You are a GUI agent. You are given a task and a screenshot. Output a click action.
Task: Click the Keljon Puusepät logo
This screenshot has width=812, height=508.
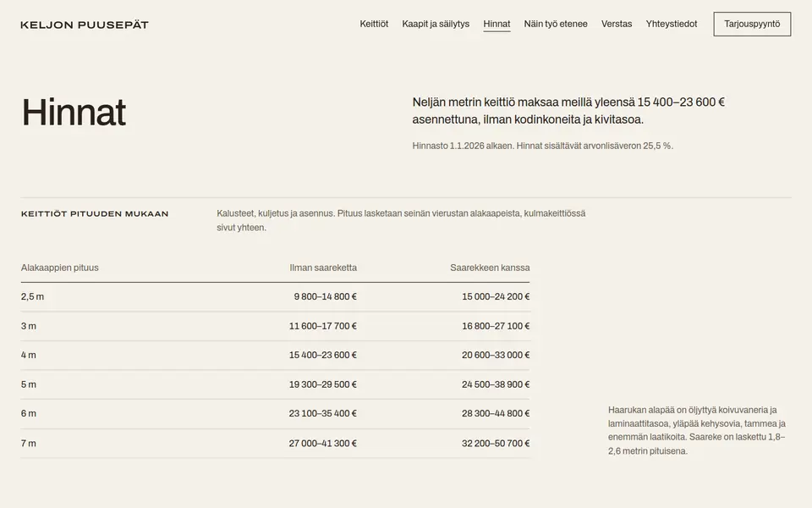pyautogui.click(x=85, y=25)
